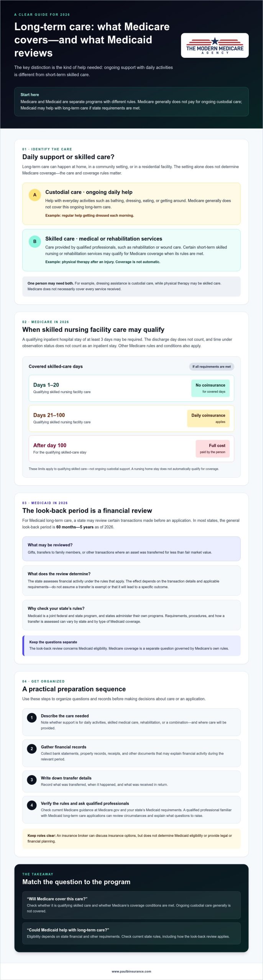Select the 'What may be reviewed?' card
Image resolution: width=263 pixels, height=980 pixels.
[131, 549]
